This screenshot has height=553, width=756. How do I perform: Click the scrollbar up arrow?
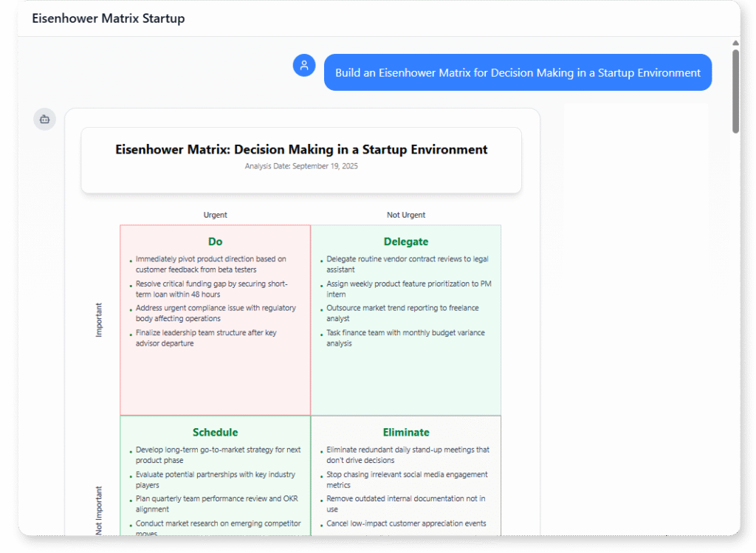click(735, 43)
